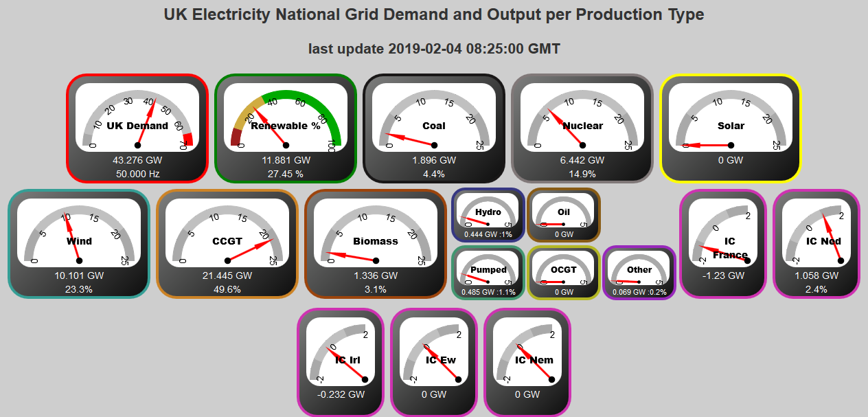The height and width of the screenshot is (417, 868).
Task: Click the 50.000 Hz frequency reading
Action: (x=137, y=174)
